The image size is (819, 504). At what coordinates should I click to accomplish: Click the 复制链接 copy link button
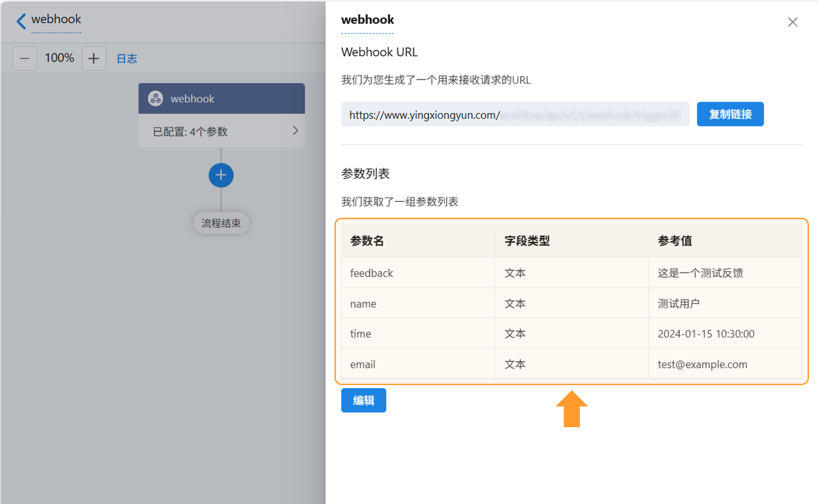[x=730, y=114]
